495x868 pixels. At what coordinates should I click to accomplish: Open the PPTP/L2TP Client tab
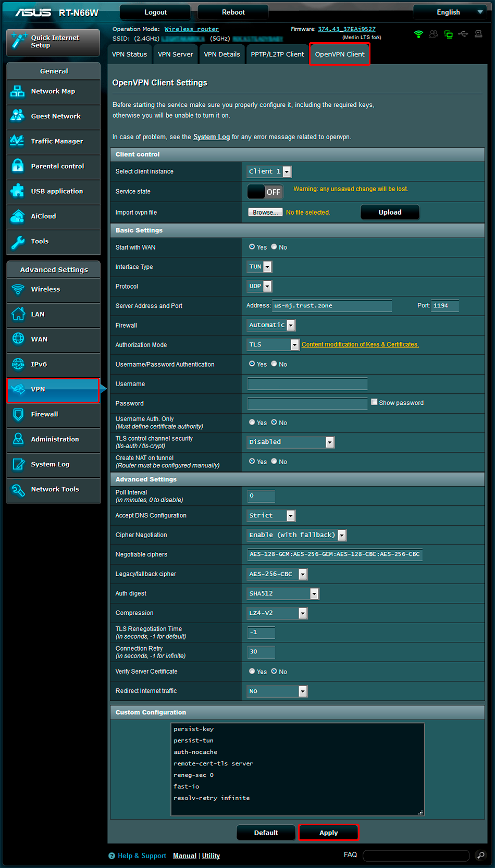pyautogui.click(x=277, y=54)
